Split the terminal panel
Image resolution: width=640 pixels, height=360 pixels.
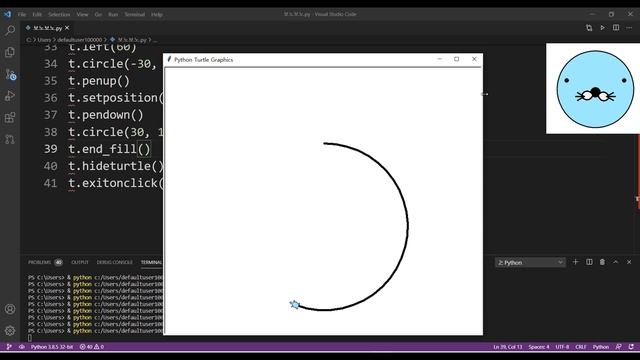pos(589,262)
